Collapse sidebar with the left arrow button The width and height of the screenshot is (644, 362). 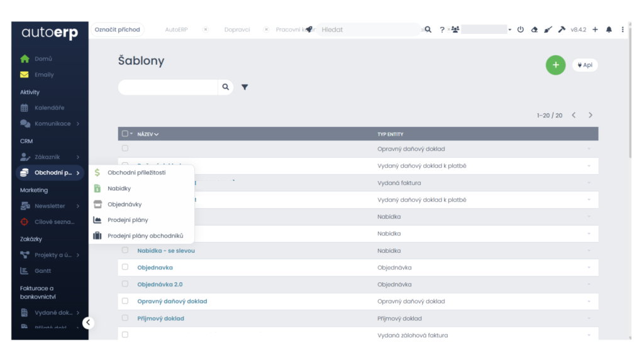pos(88,322)
